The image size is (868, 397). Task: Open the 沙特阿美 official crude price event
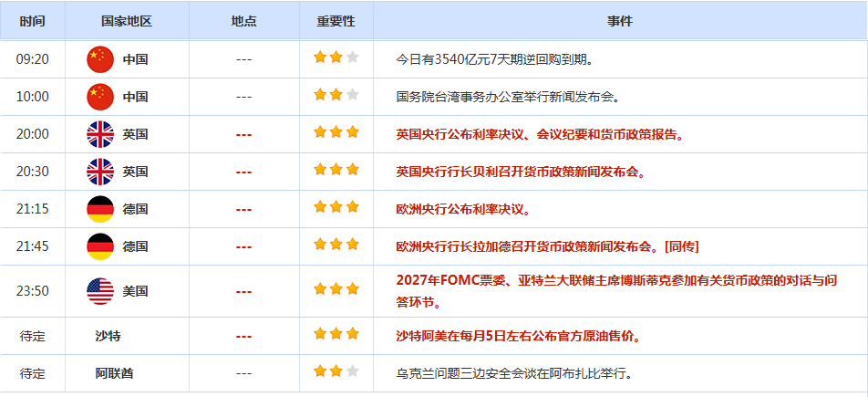518,336
